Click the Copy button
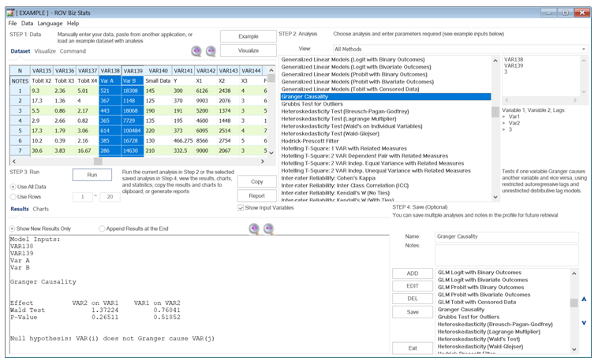The image size is (598, 364). pos(256,182)
